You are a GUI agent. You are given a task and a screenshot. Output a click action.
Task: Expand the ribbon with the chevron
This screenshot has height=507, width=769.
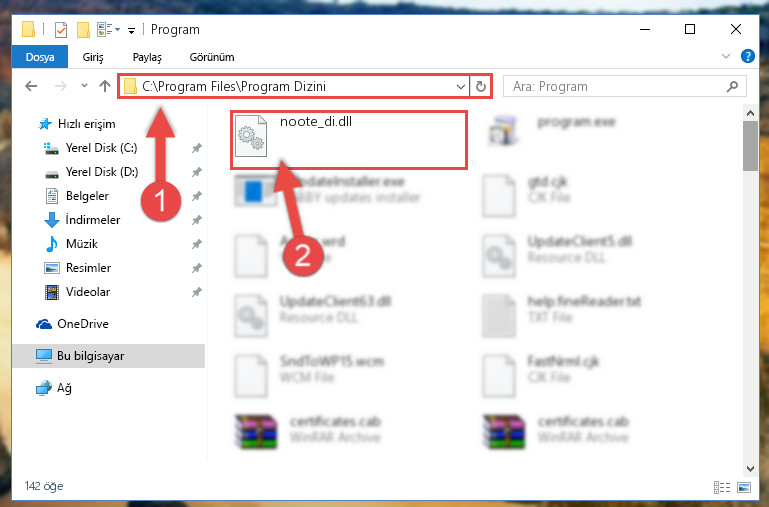coord(726,56)
